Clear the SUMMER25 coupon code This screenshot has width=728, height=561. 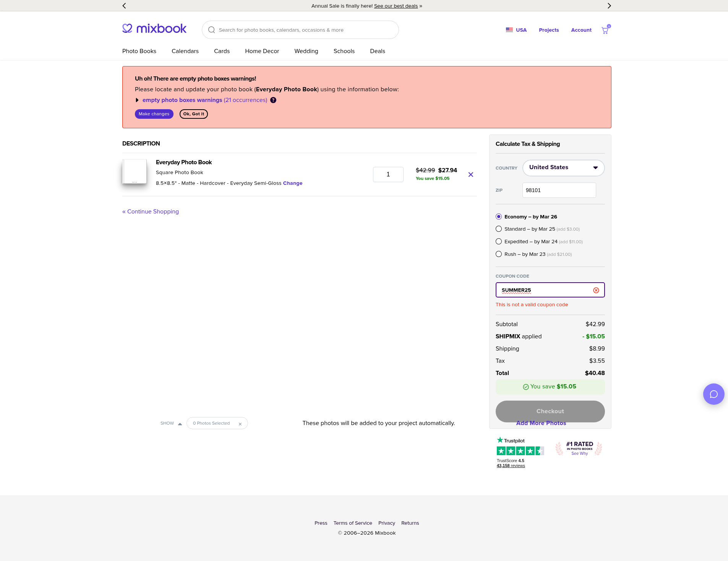(x=596, y=290)
